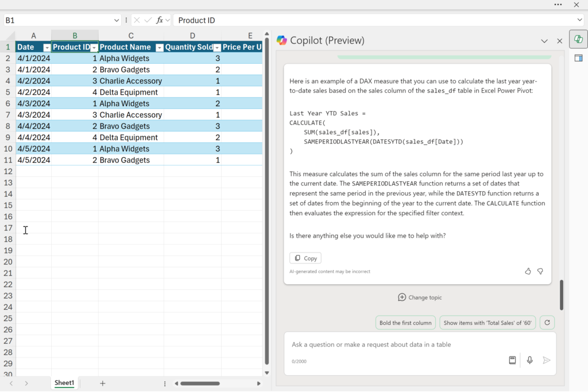The width and height of the screenshot is (588, 392).
Task: Click the thumbs up feedback icon
Action: [528, 271]
